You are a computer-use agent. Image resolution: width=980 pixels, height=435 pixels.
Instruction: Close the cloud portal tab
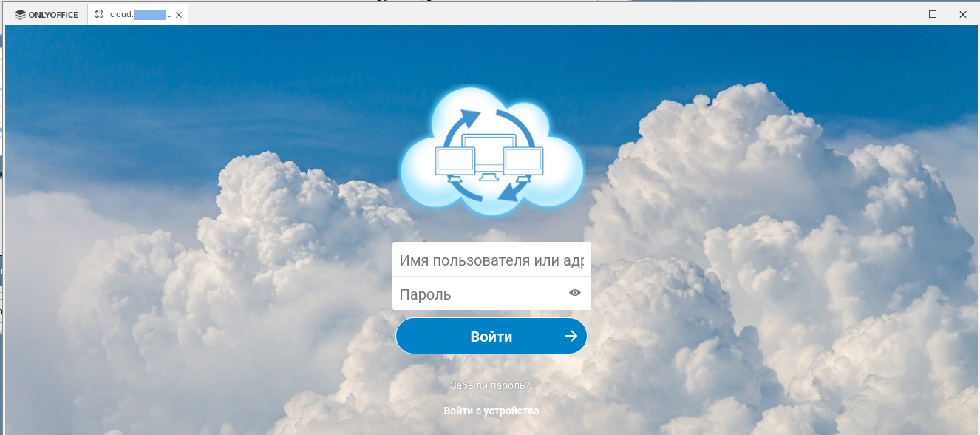179,15
